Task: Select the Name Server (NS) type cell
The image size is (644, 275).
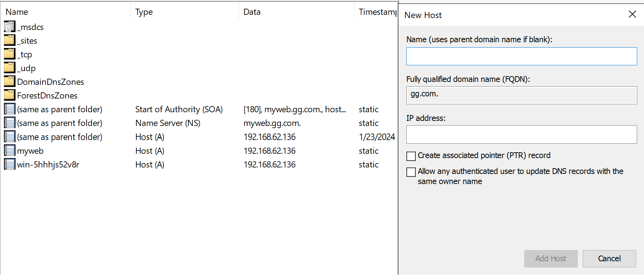Action: [x=168, y=123]
